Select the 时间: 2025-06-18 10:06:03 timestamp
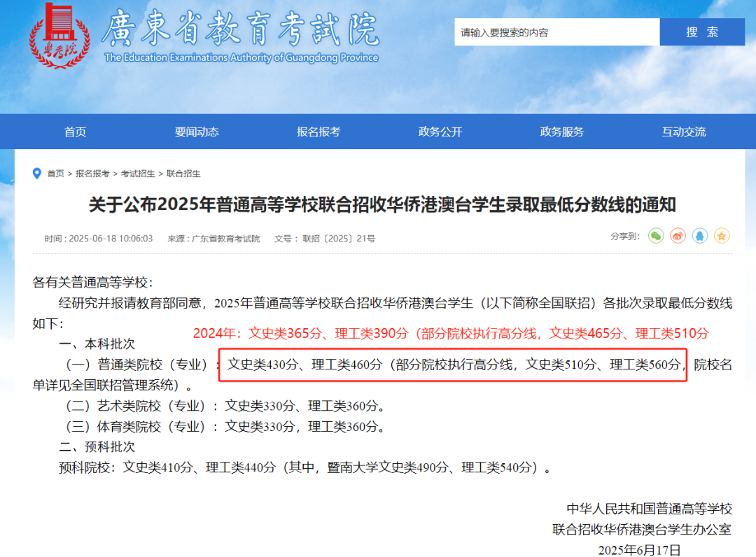 [99, 239]
